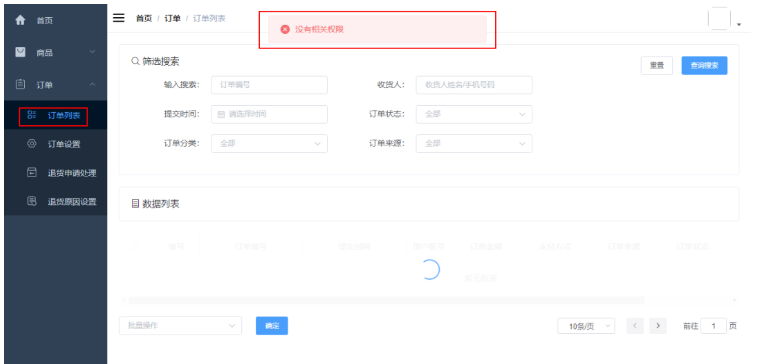760x364 pixels.
Task: Open the 提交时间 date picker
Action: click(269, 114)
